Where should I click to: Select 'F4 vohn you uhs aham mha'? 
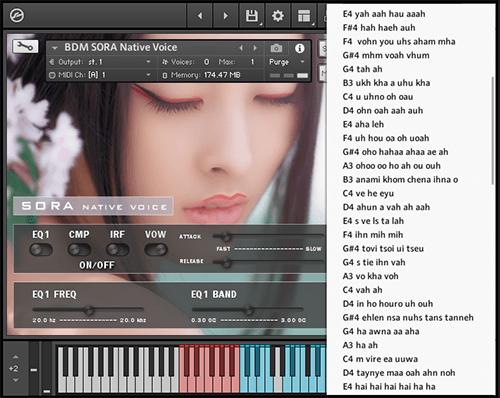399,42
